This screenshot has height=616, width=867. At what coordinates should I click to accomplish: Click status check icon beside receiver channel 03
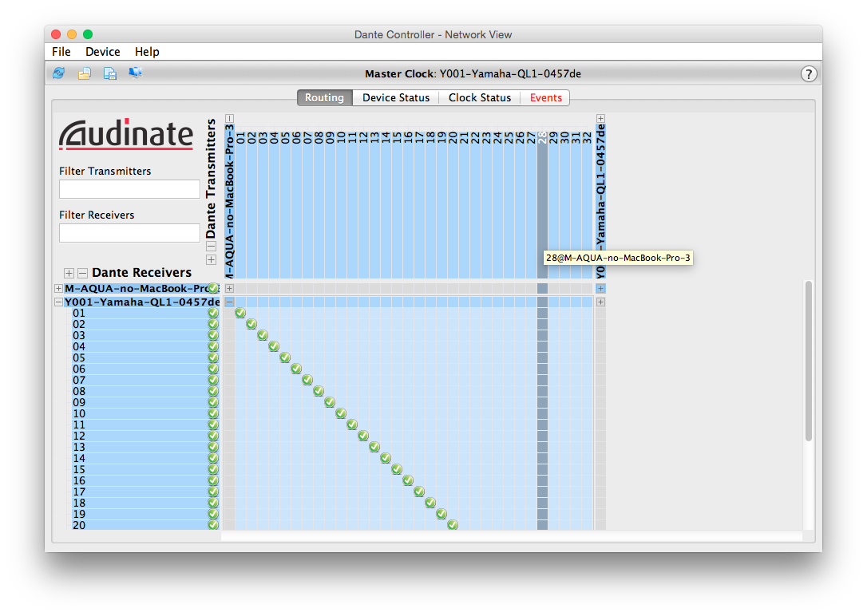pyautogui.click(x=213, y=335)
